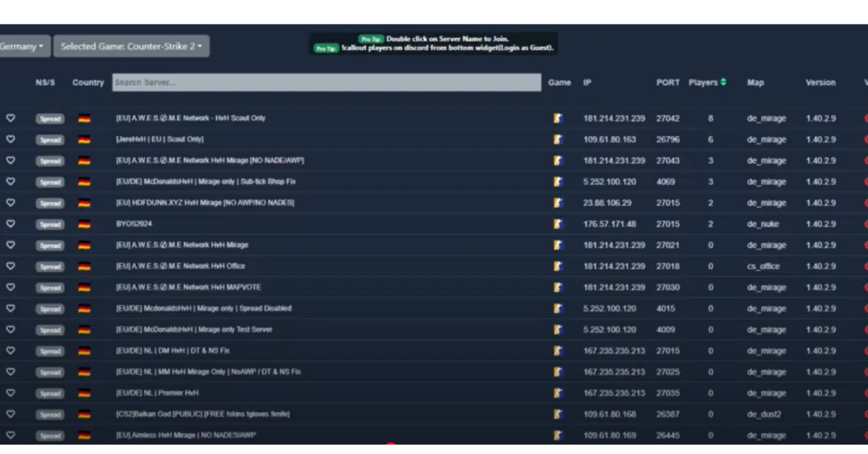868x454 pixels.
Task: Click the Game column header
Action: point(559,82)
